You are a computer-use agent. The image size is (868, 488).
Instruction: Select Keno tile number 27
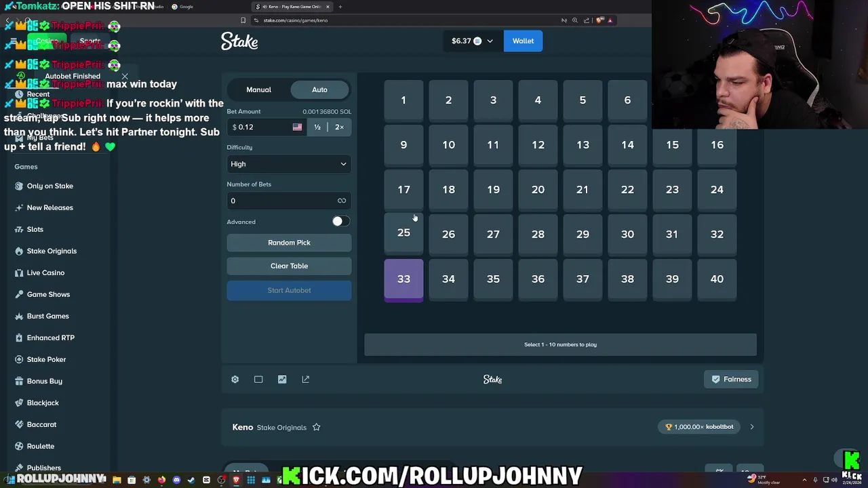pos(493,235)
